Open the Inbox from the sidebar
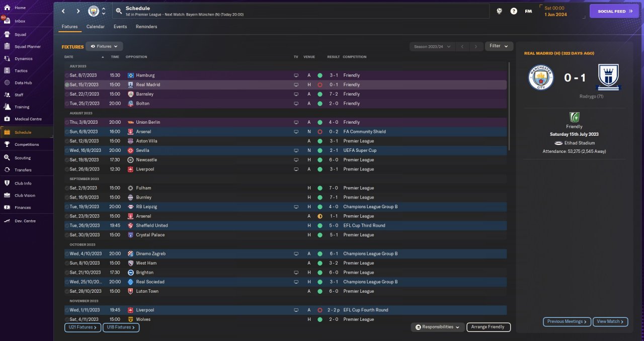 (x=20, y=21)
